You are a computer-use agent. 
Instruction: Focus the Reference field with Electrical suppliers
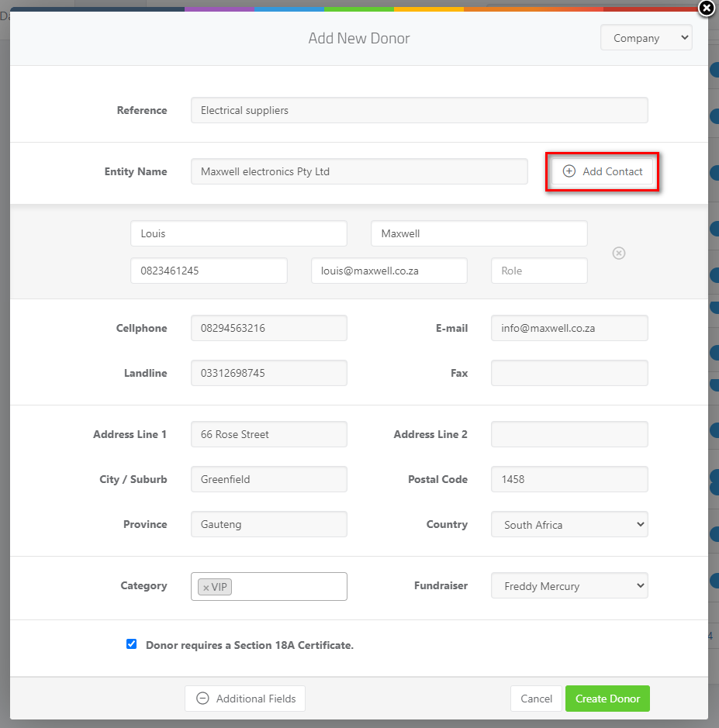(x=420, y=110)
